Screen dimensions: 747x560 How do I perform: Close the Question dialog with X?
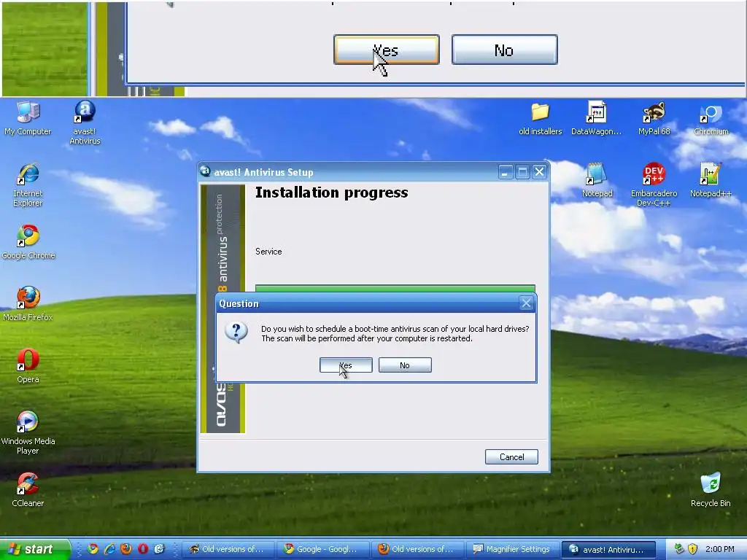(x=526, y=303)
